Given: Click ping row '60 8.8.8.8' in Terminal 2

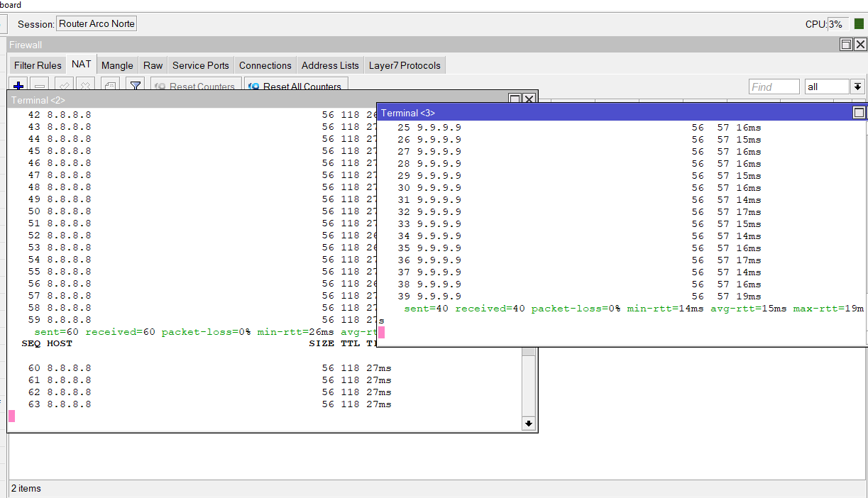Looking at the screenshot, I should coord(209,368).
